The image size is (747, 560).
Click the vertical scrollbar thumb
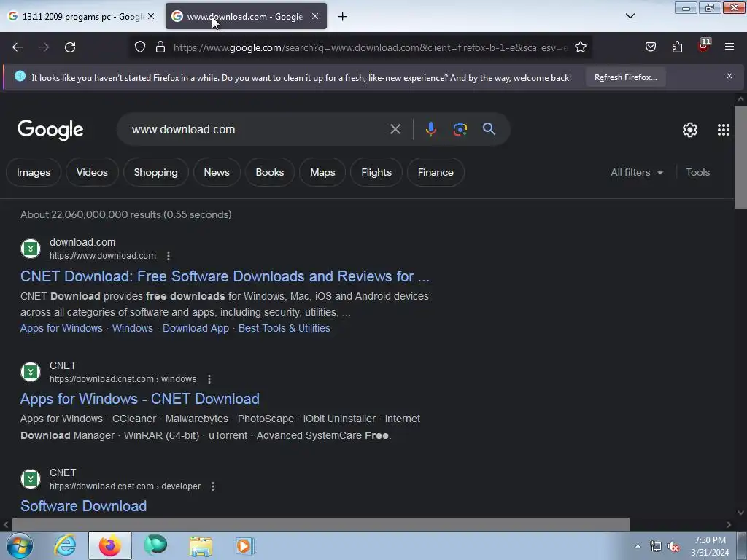[x=740, y=157]
